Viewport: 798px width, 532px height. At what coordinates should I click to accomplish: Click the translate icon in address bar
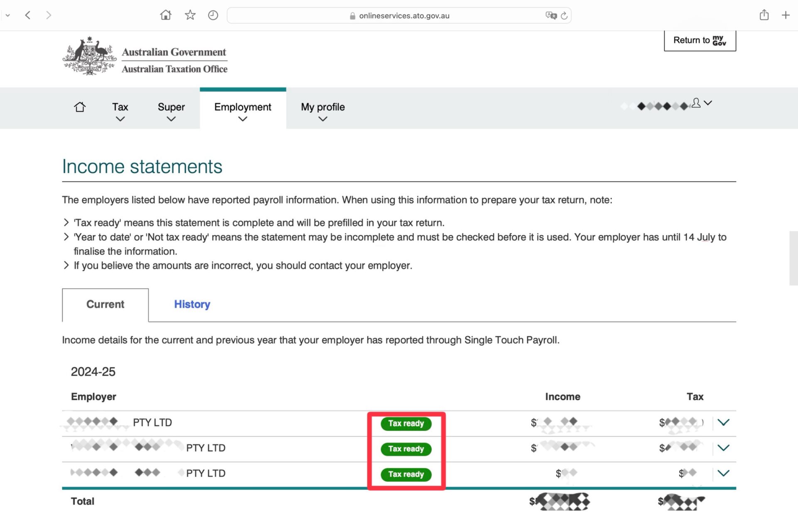pyautogui.click(x=551, y=15)
